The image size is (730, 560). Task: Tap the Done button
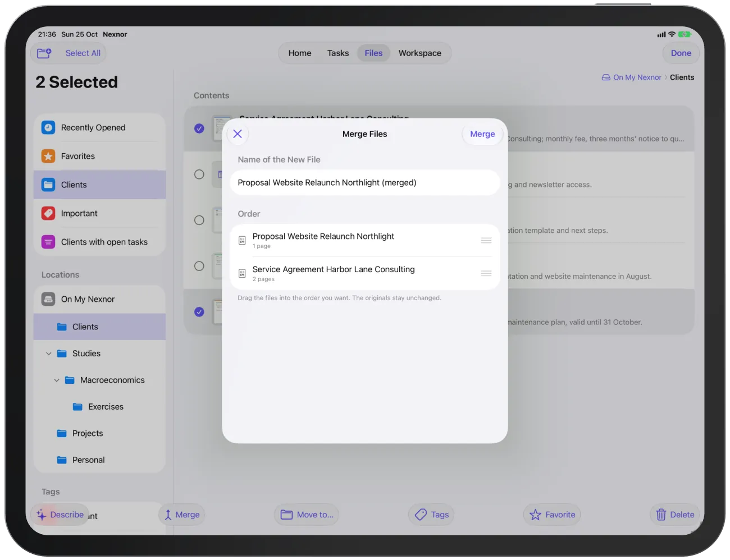click(x=681, y=53)
